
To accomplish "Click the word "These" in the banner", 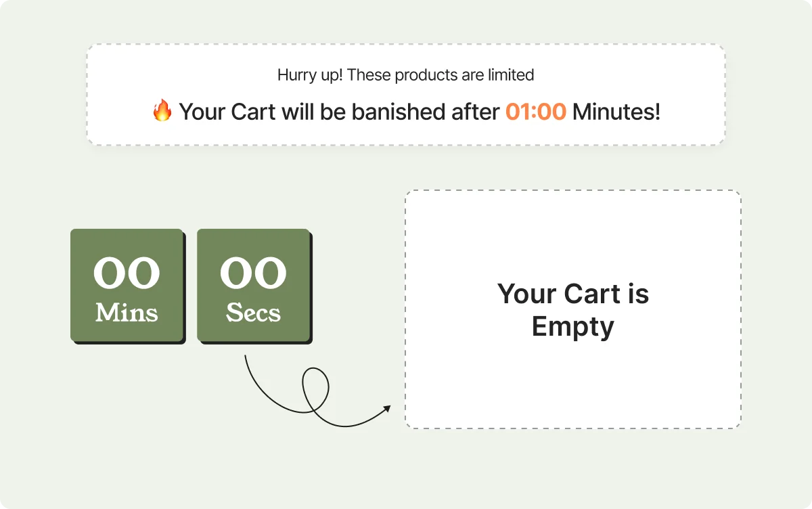I will [369, 74].
